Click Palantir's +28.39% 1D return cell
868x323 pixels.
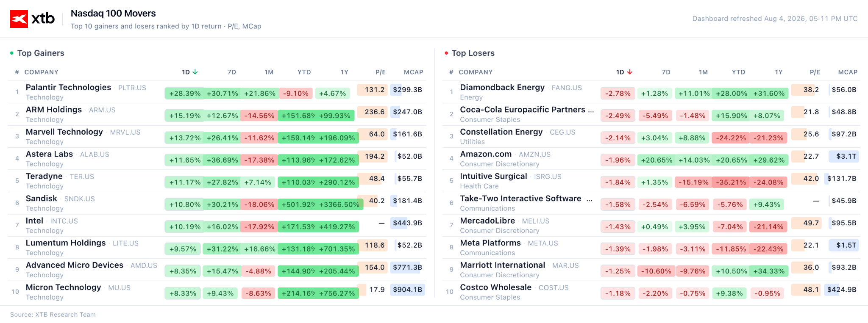pyautogui.click(x=185, y=94)
